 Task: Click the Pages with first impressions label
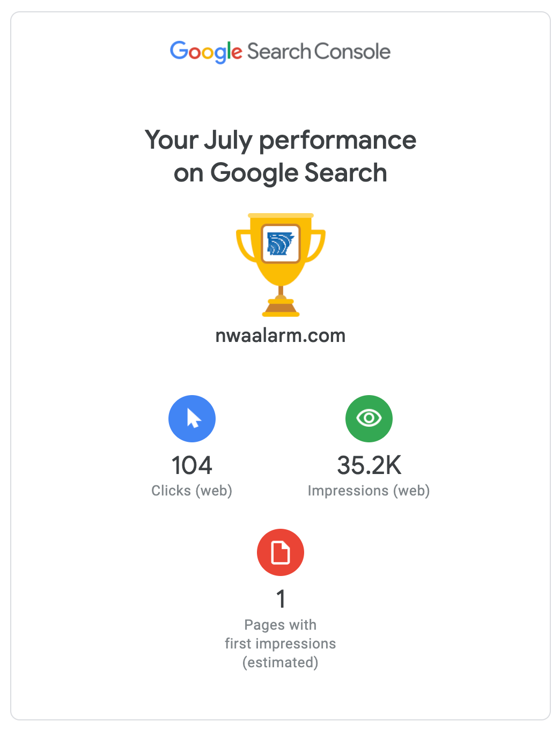tap(281, 635)
